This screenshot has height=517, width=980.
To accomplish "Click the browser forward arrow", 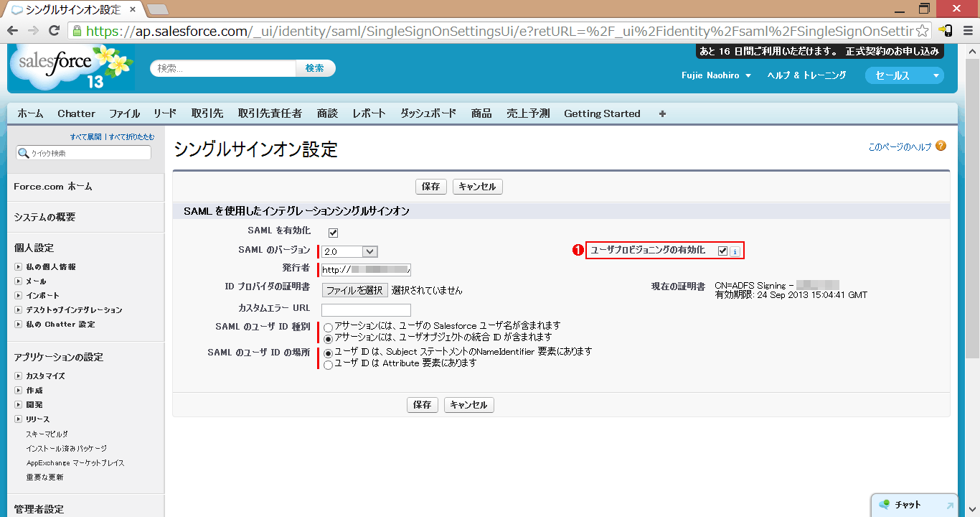I will tap(33, 31).
